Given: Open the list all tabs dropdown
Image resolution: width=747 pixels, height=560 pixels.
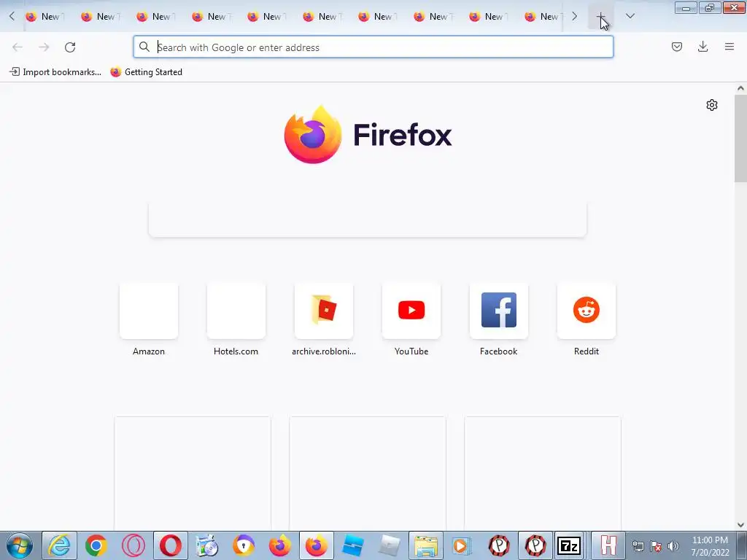Looking at the screenshot, I should click(x=630, y=16).
